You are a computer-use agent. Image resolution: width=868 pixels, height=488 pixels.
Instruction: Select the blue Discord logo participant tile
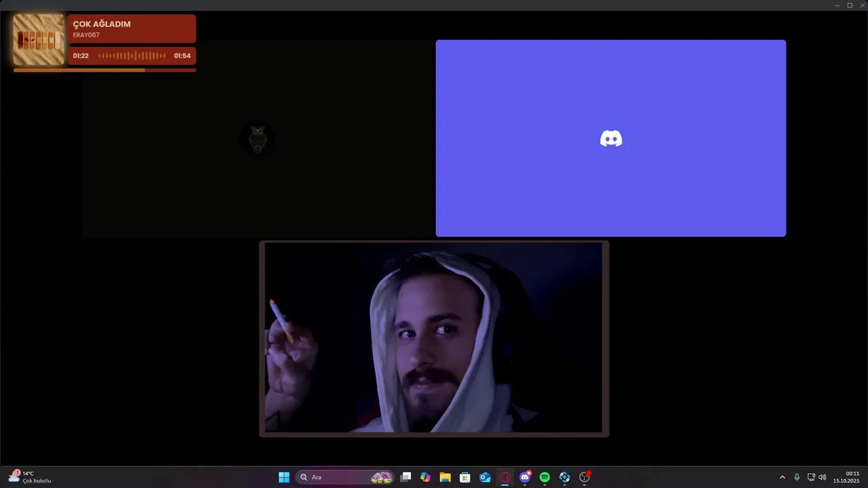[x=610, y=138]
